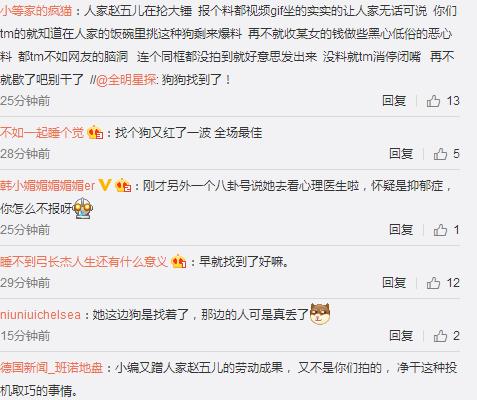Click thumbs-up on comment with 12 likes
This screenshot has height=400, width=477.
[x=433, y=283]
